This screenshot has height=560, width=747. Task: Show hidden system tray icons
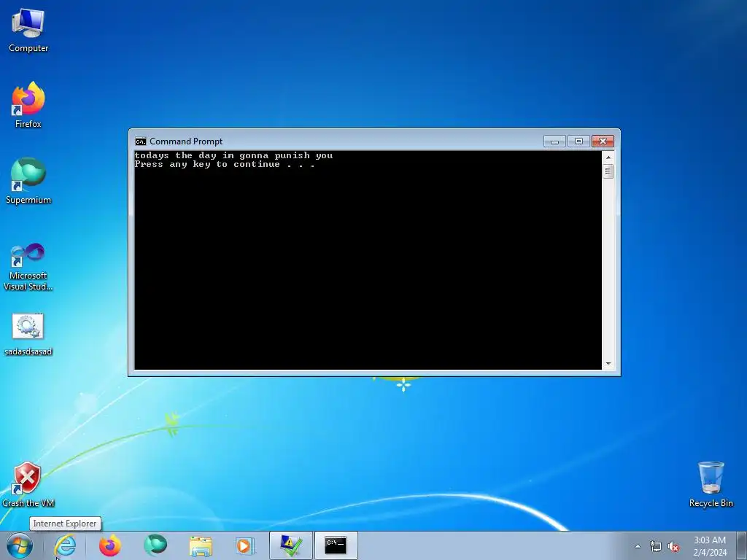coord(638,547)
